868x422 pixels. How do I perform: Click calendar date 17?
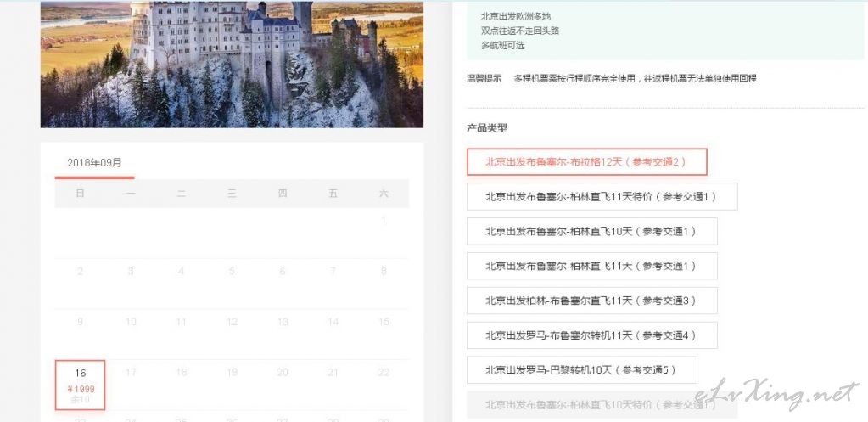click(x=131, y=373)
